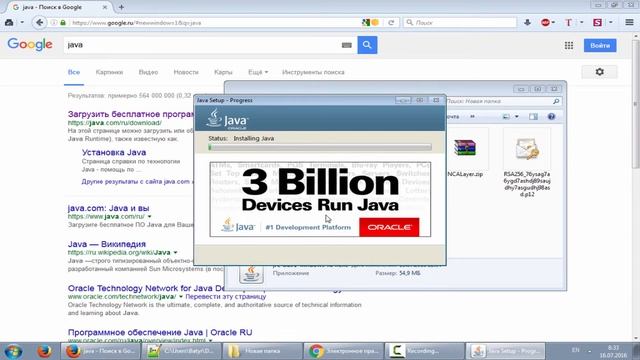Switch to Карты search tab
The image size is (640, 360).
point(223,72)
